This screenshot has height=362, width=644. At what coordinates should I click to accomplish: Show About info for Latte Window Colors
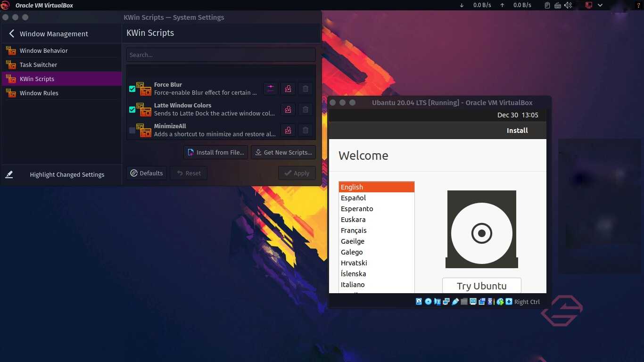click(288, 109)
